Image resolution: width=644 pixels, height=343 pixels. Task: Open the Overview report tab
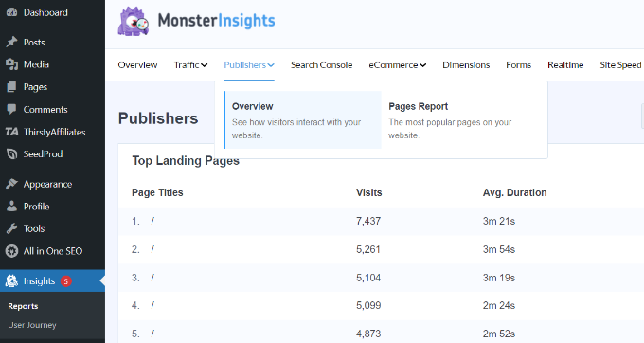coord(137,64)
